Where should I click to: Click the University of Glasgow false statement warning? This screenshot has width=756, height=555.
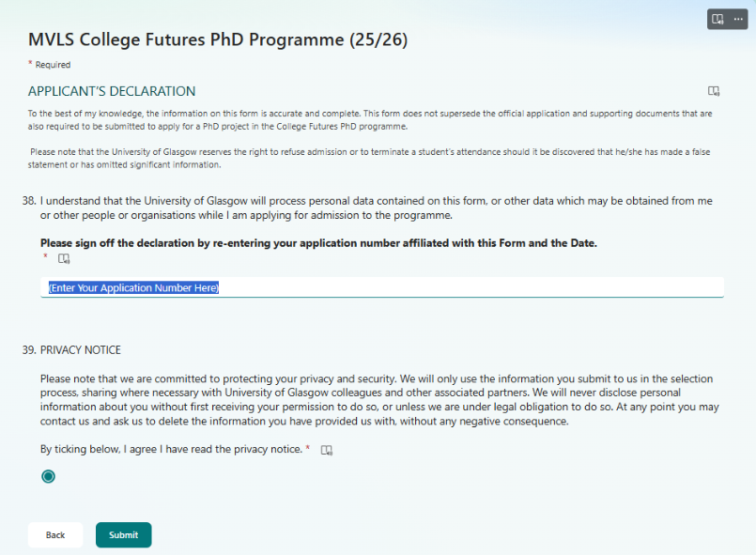pyautogui.click(x=370, y=158)
